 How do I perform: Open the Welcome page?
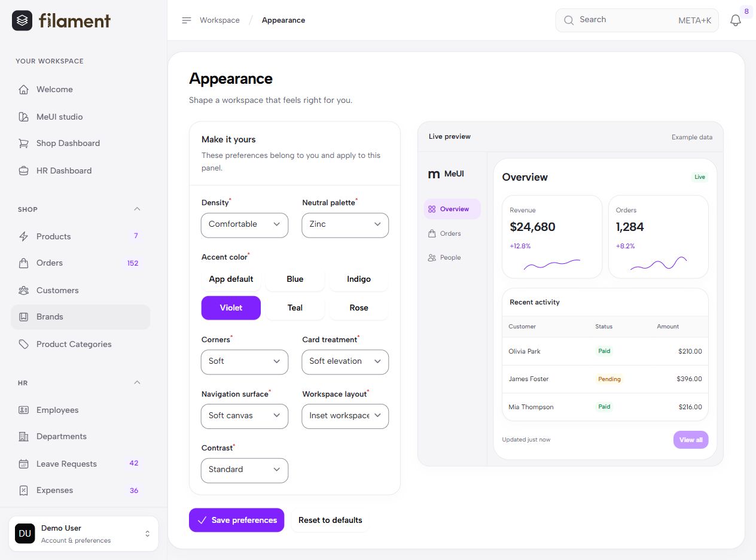tap(80, 90)
